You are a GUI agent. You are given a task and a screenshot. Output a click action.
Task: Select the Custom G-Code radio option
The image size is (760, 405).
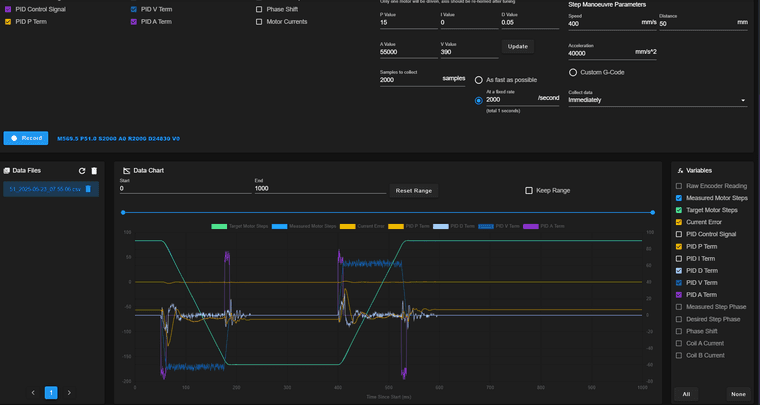[x=573, y=72]
